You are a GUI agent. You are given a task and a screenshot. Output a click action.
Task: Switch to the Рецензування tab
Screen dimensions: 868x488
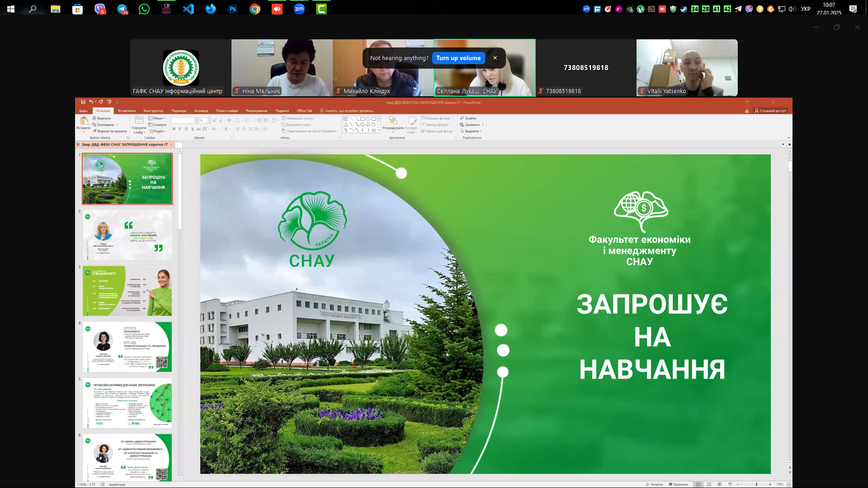point(257,111)
